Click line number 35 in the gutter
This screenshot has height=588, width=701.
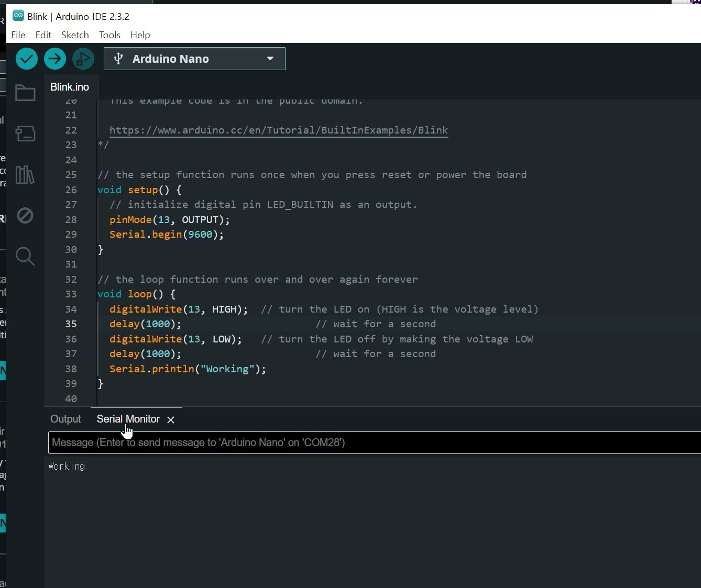(71, 324)
